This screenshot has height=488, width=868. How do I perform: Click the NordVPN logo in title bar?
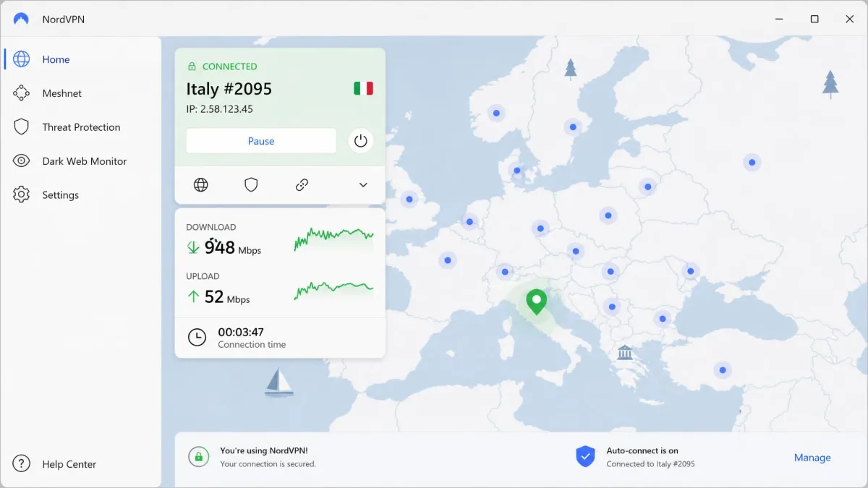(x=22, y=19)
